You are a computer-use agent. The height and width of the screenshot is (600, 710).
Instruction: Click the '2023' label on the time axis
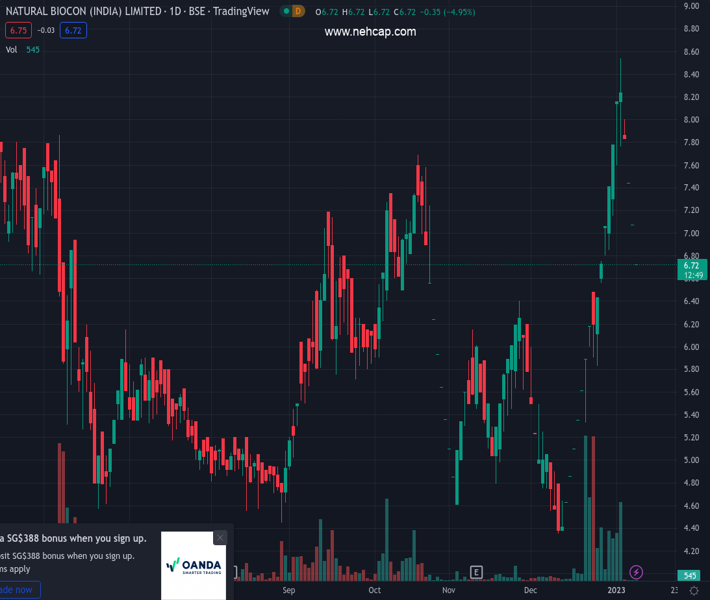[x=617, y=591]
